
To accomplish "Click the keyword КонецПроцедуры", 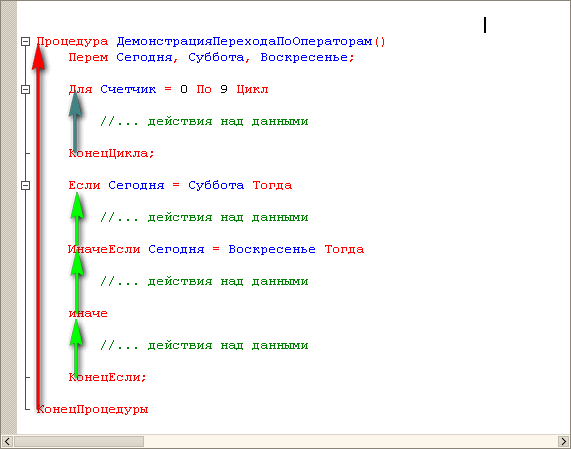I will click(x=92, y=410).
